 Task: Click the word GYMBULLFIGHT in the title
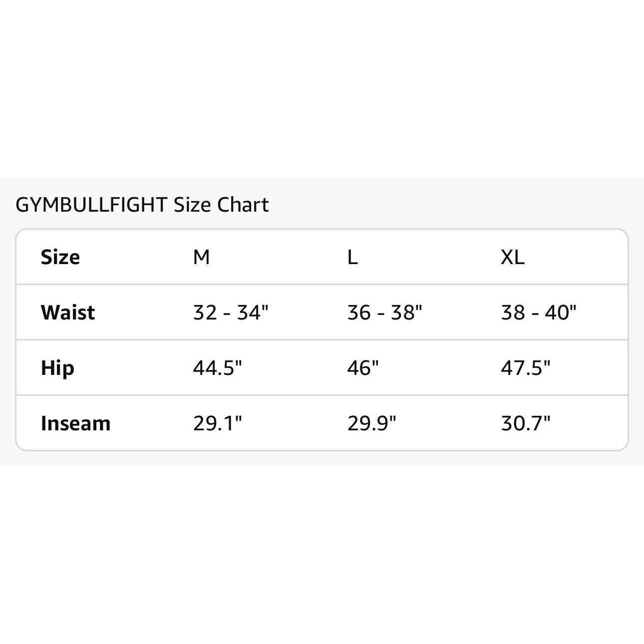(92, 205)
